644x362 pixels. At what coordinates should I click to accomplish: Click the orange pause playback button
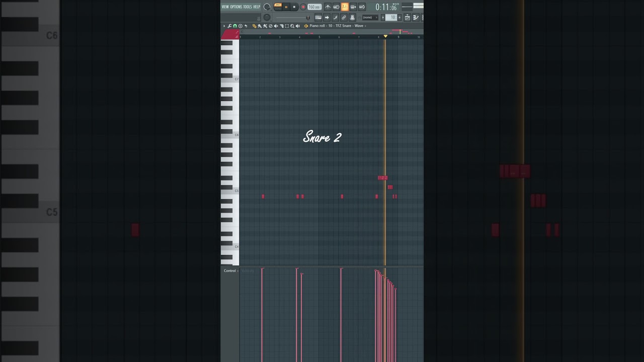coord(286,7)
